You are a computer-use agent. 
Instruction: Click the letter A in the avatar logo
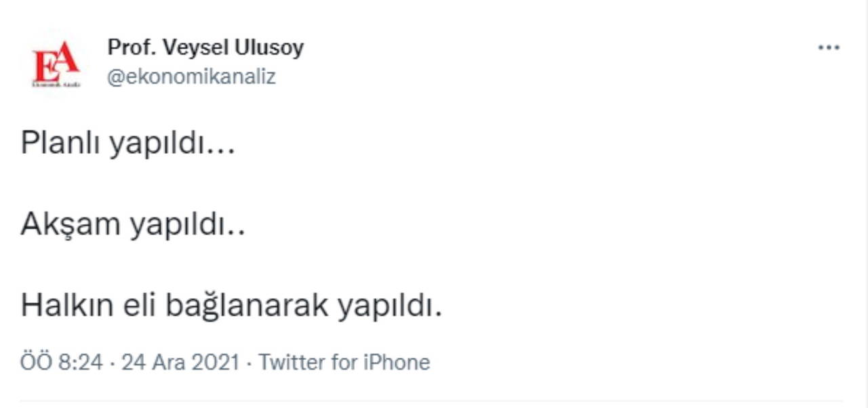point(66,60)
